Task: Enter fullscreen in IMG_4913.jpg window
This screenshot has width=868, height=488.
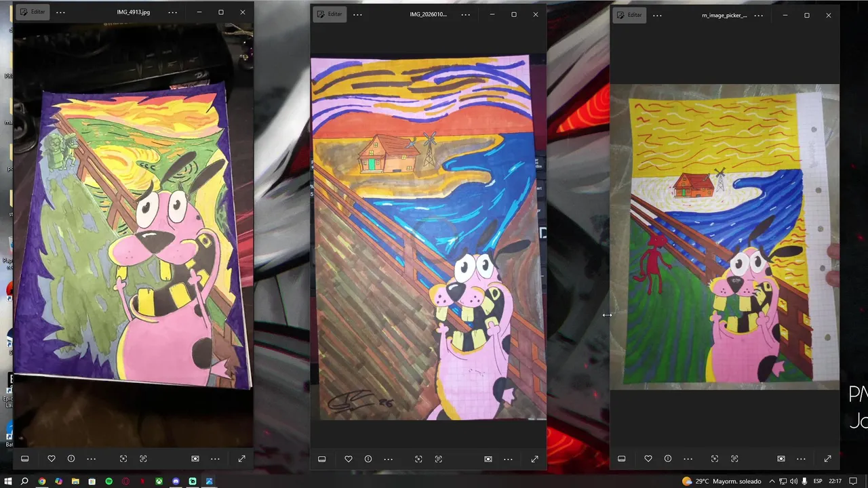Action: (241, 459)
